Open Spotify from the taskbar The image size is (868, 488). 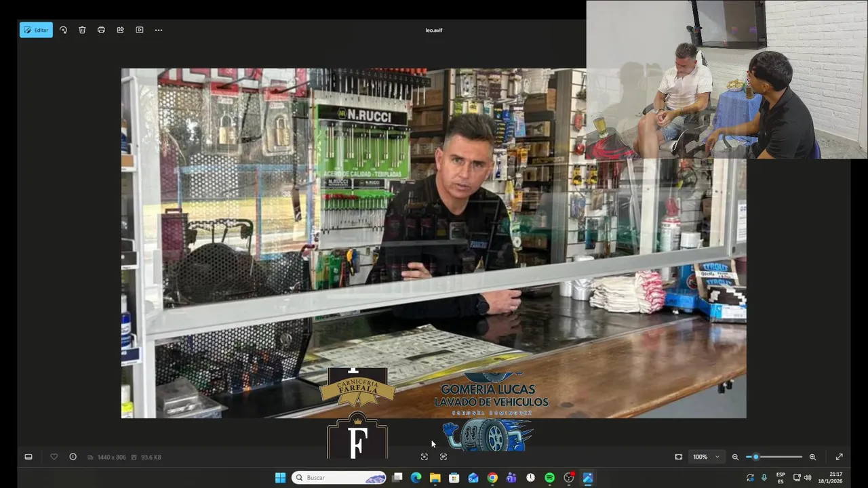(x=549, y=478)
